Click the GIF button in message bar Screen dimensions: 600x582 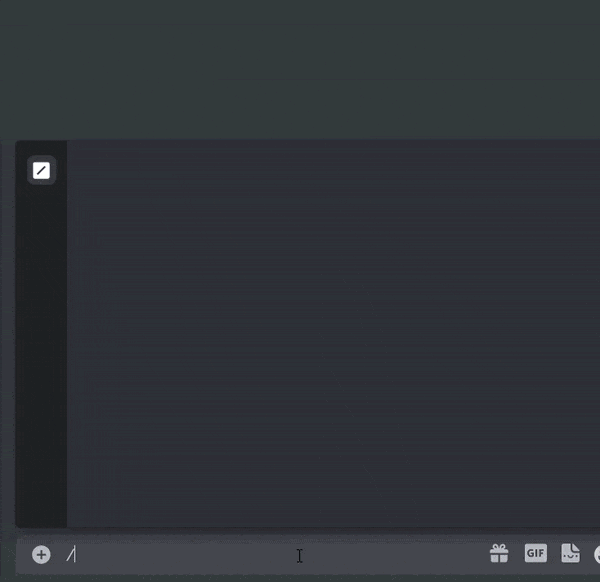click(536, 553)
